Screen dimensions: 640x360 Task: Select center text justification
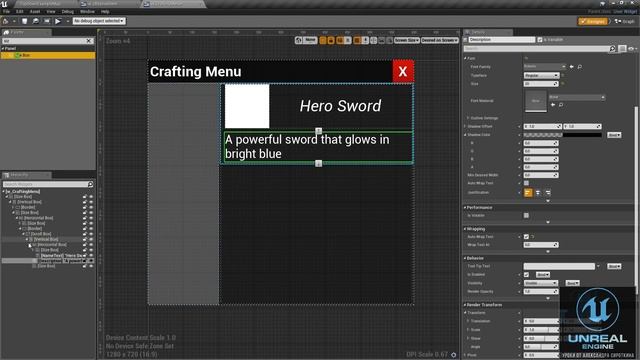click(538, 193)
